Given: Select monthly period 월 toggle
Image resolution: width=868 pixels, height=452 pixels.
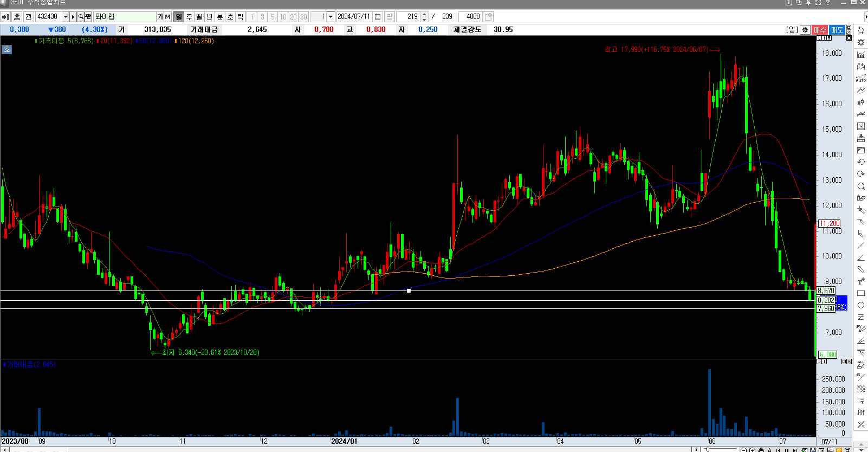Looking at the screenshot, I should [199, 17].
